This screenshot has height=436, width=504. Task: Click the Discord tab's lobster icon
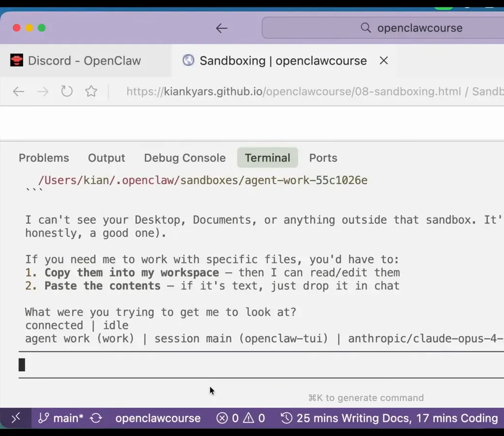coord(16,60)
